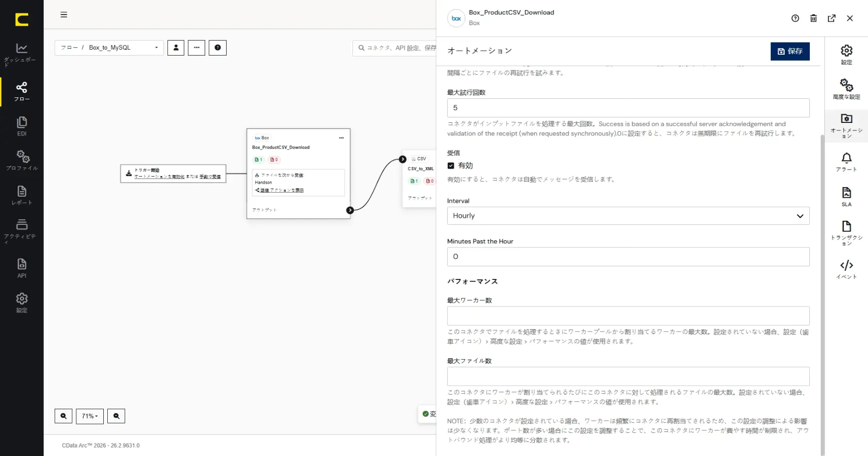The width and height of the screenshot is (868, 456).
Task: Click the automation enable link in trigger box
Action: point(159,177)
